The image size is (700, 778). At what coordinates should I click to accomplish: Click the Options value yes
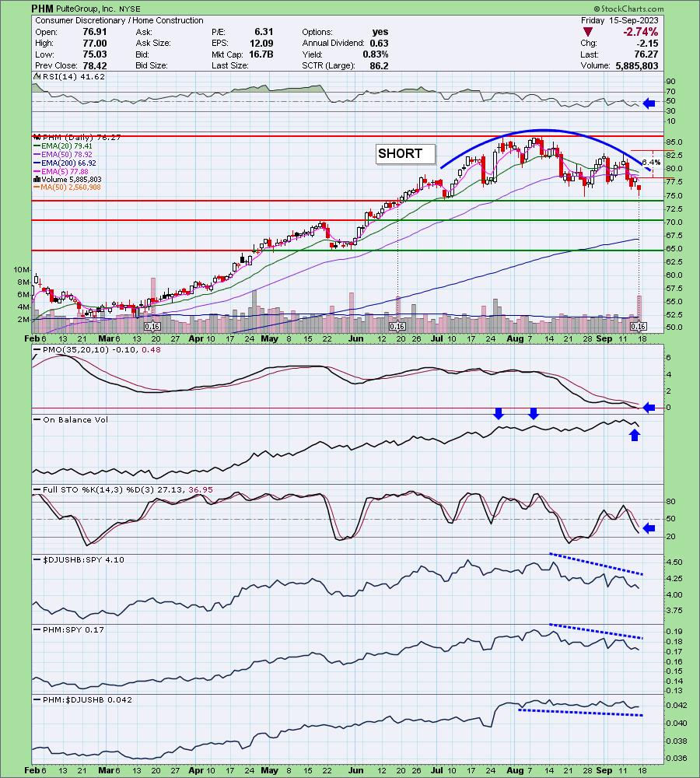(x=380, y=32)
